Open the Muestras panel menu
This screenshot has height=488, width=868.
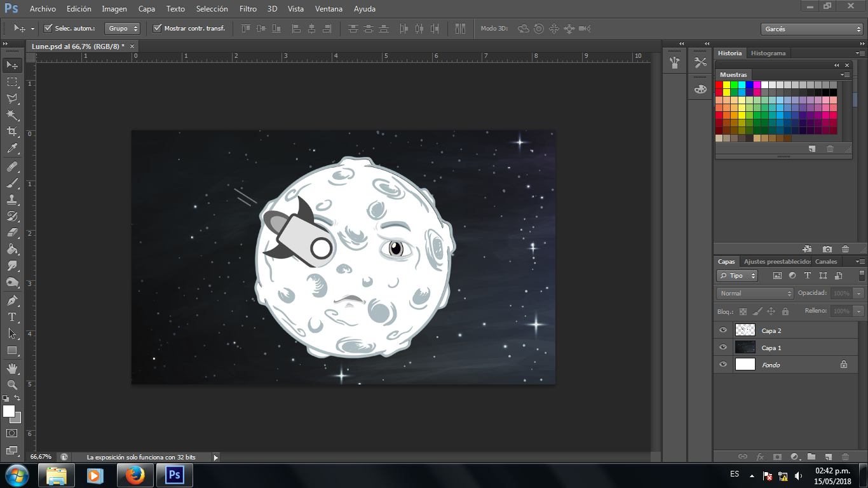(x=845, y=75)
